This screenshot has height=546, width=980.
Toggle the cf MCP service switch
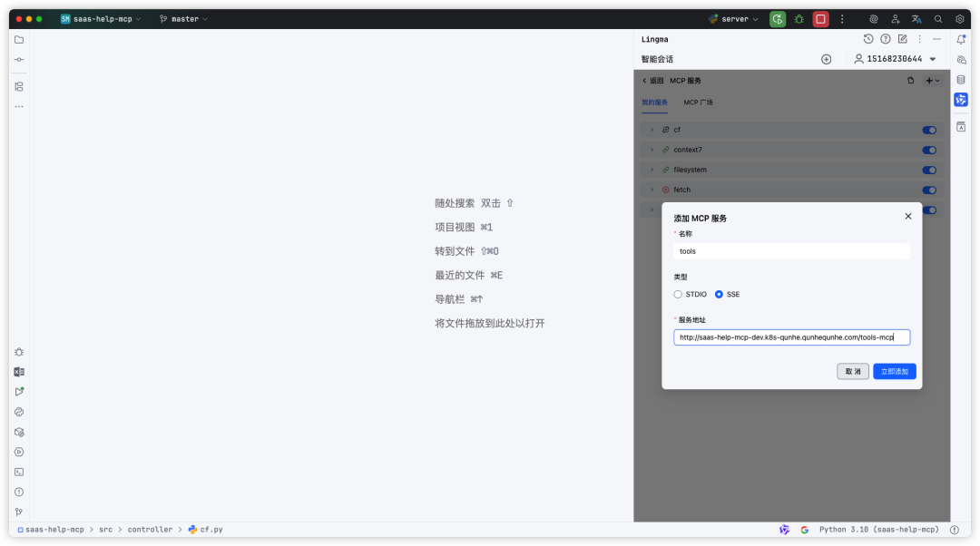point(929,130)
